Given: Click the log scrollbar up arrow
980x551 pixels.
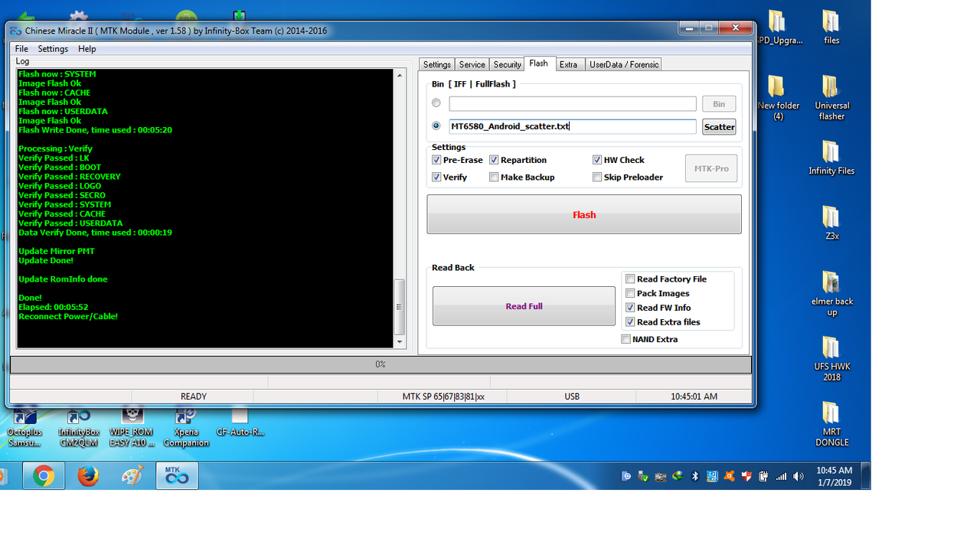Looking at the screenshot, I should click(x=399, y=75).
